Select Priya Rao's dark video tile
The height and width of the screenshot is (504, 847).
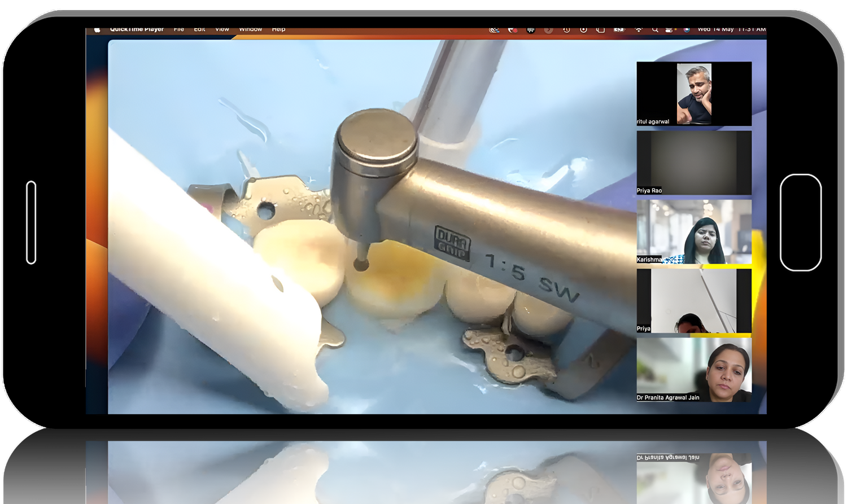coord(694,163)
